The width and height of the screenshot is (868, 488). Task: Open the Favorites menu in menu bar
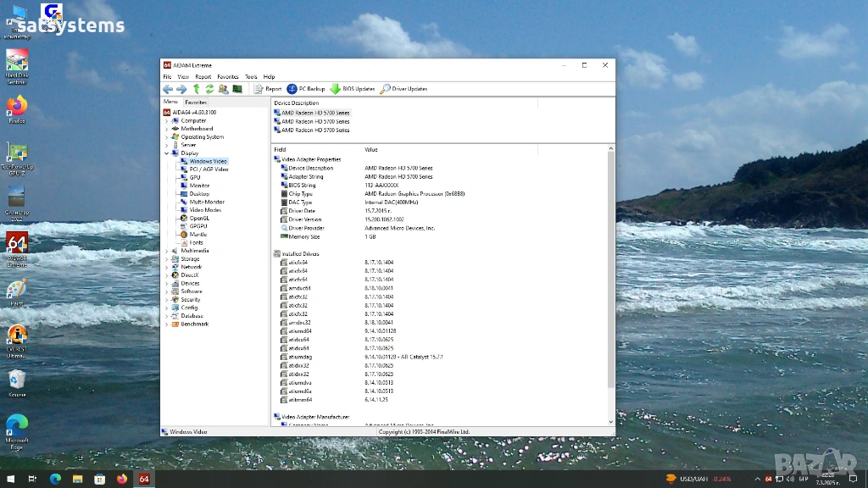tap(227, 77)
